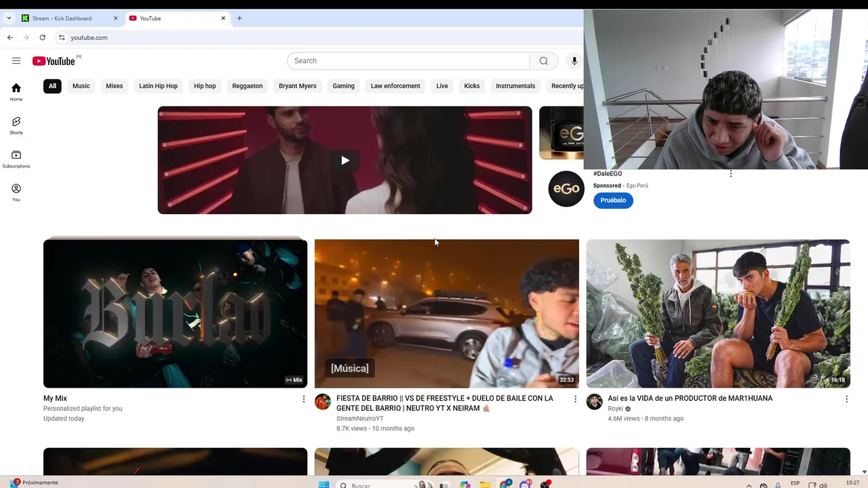The height and width of the screenshot is (488, 868).
Task: Click the ESP language indicator
Action: click(795, 483)
